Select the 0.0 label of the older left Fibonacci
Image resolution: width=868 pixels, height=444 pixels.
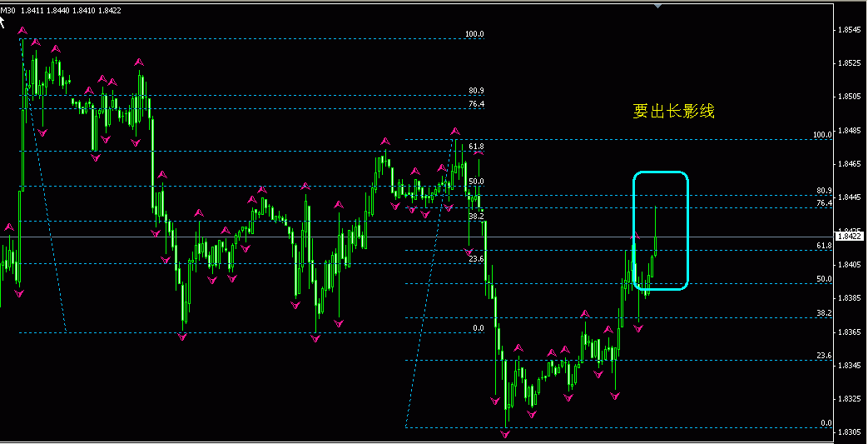tap(479, 327)
